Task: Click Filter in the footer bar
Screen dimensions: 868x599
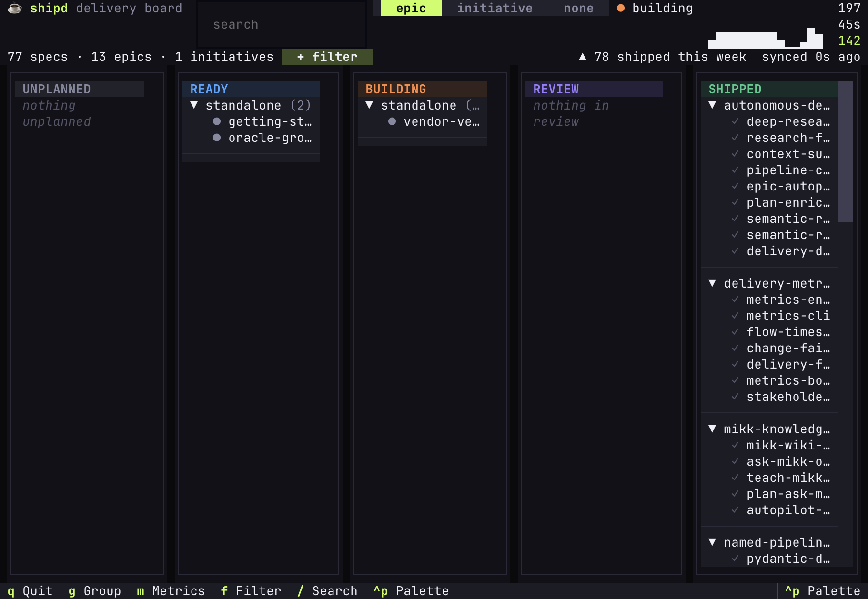Action: coord(251,591)
